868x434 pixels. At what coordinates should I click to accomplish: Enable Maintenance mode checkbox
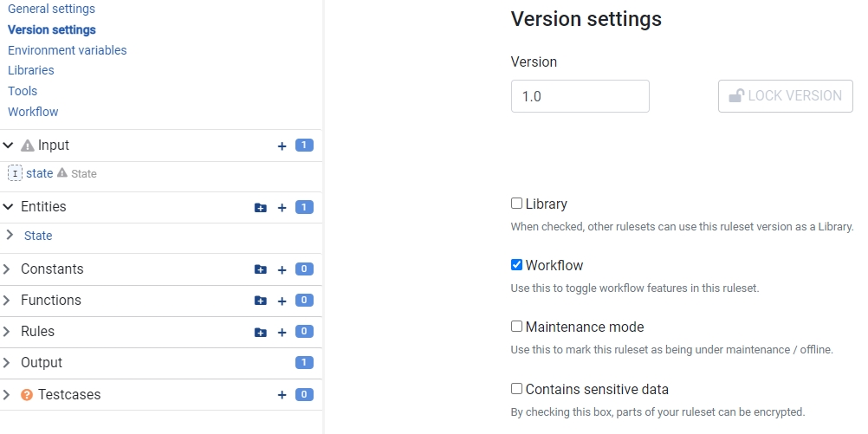(517, 327)
